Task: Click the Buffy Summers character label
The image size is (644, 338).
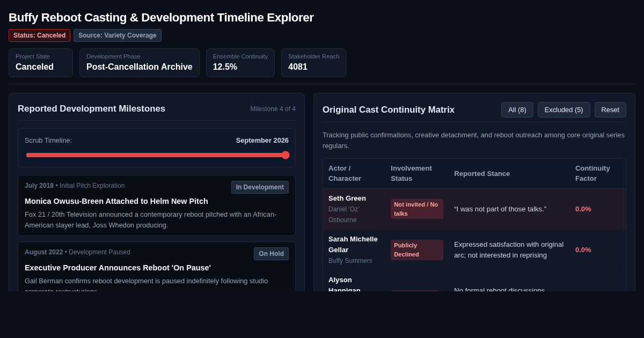Action: click(x=350, y=261)
